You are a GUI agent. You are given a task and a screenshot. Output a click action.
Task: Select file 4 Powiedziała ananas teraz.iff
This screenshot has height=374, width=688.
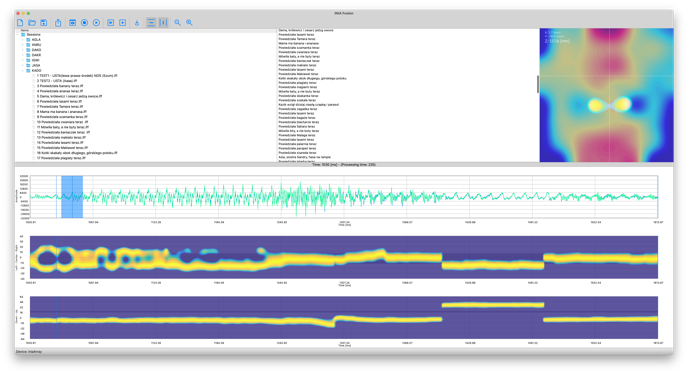click(60, 91)
